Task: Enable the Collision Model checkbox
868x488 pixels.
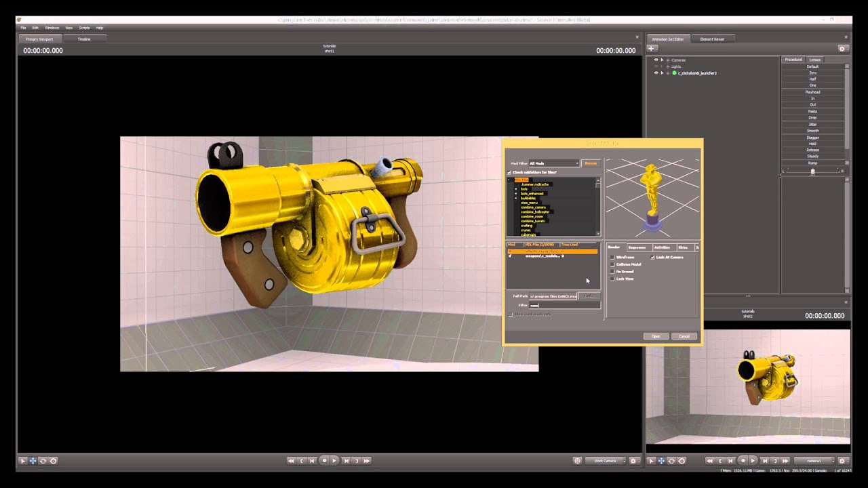Action: point(612,264)
